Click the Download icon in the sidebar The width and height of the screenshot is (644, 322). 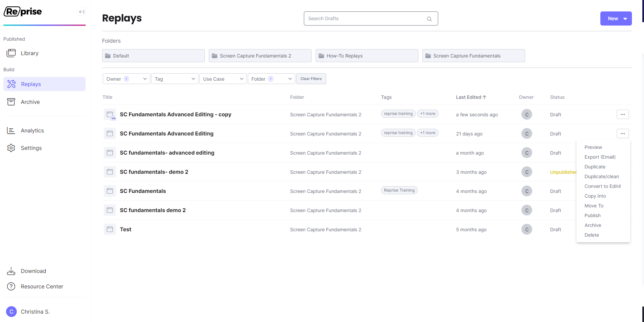pyautogui.click(x=11, y=271)
